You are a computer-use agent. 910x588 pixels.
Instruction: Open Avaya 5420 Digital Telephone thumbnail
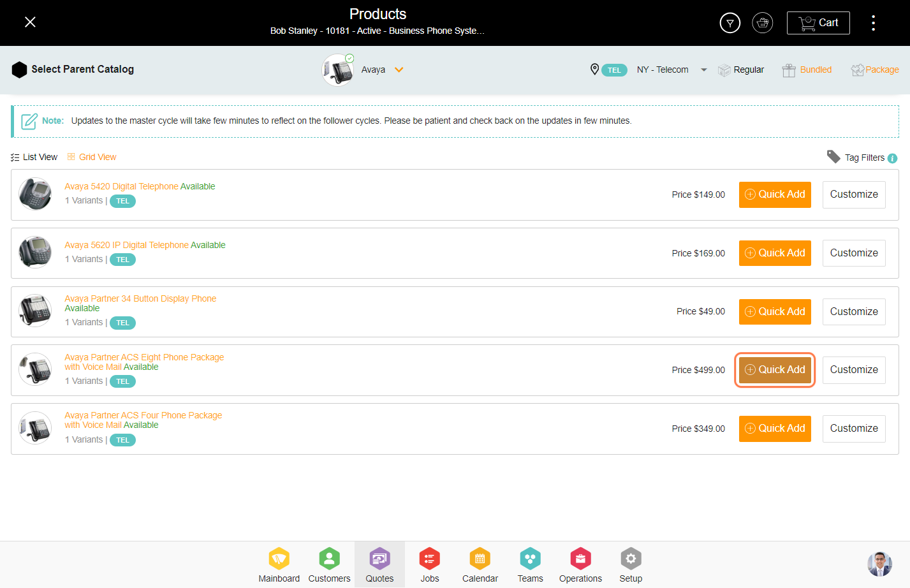35,194
